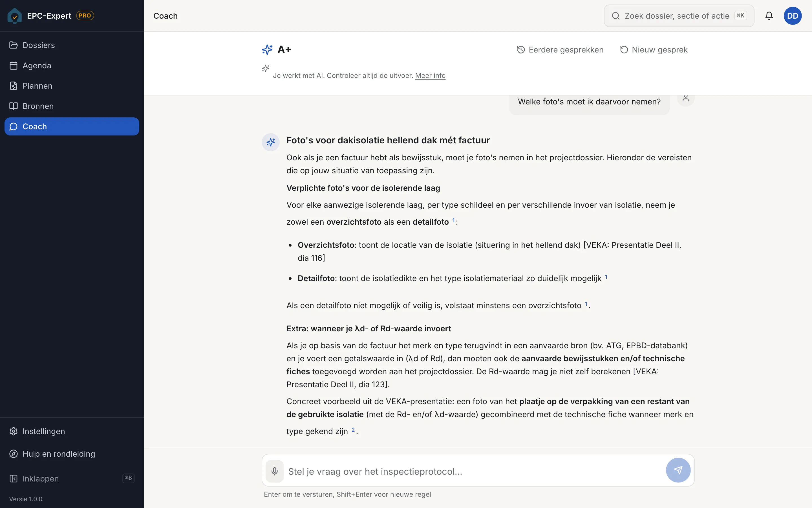Collapse the sidebar with Inklappen
812x508 pixels.
coord(72,478)
